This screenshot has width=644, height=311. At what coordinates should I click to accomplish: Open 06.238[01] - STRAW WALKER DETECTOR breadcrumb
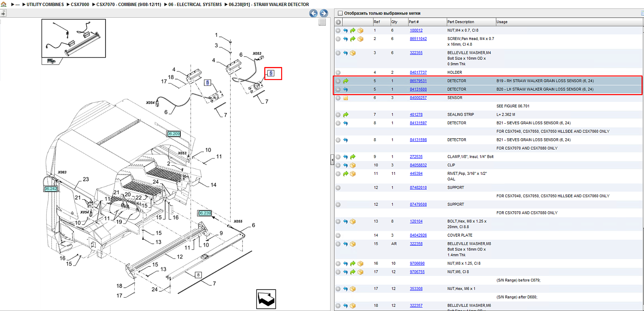[x=269, y=4]
